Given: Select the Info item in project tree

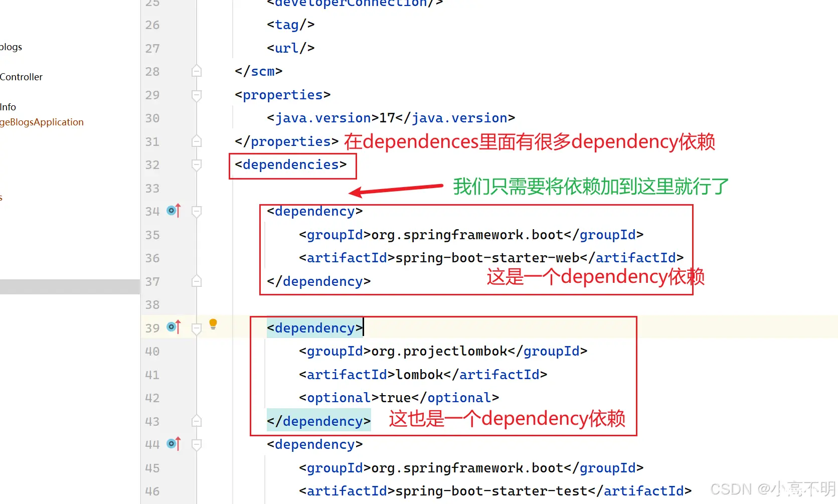Looking at the screenshot, I should (x=8, y=107).
